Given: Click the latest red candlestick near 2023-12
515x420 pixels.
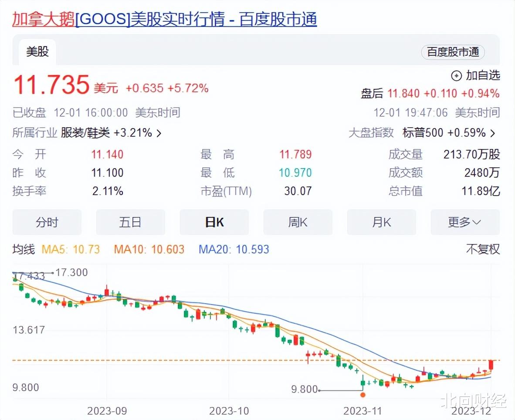Looking at the screenshot, I should [x=491, y=365].
